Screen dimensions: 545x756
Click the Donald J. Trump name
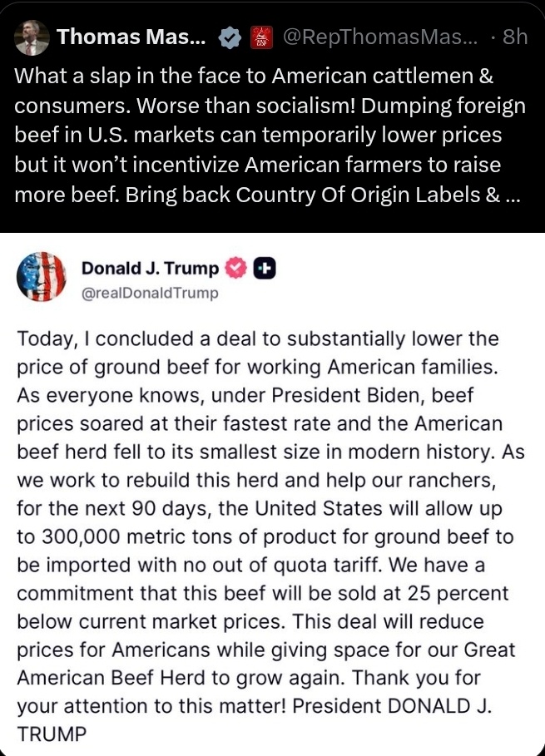point(150,268)
